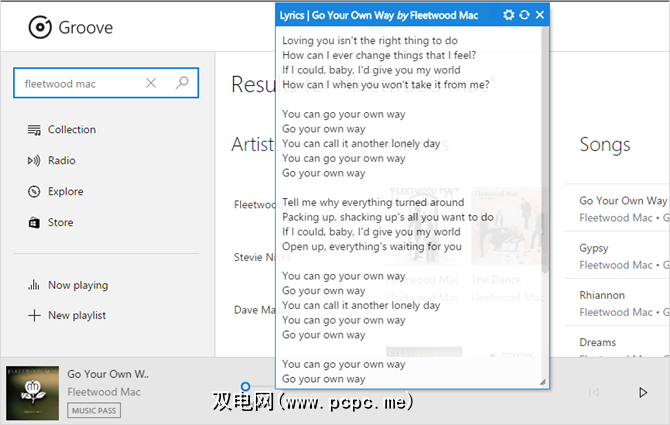Select Go Your Own Way in Songs list
The width and height of the screenshot is (670, 425).
[x=623, y=201]
